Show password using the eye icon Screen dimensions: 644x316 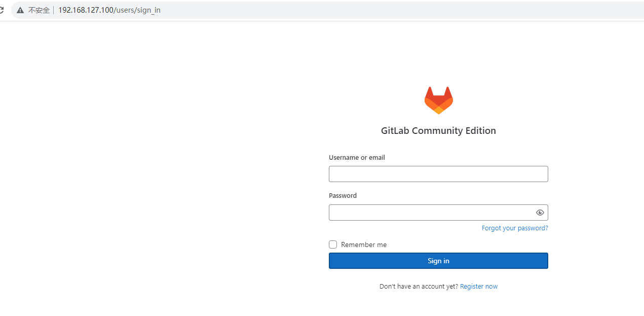tap(540, 213)
